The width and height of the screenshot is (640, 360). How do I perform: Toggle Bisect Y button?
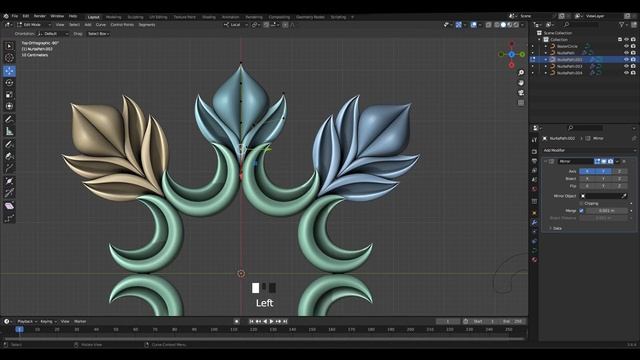603,179
